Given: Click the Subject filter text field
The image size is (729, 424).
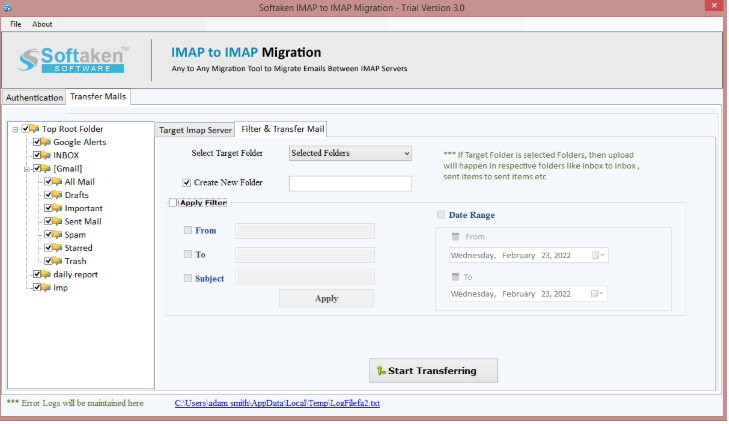Looking at the screenshot, I should pos(305,277).
